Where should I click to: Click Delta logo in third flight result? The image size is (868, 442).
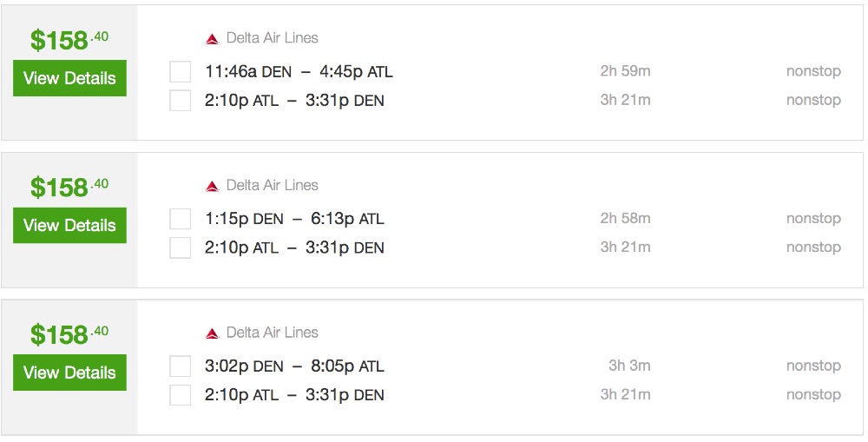(x=212, y=333)
